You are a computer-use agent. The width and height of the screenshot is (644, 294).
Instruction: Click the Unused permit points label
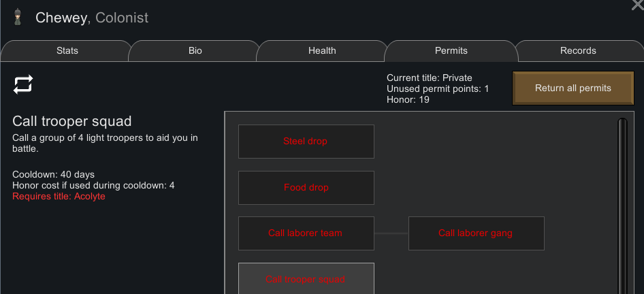click(438, 88)
